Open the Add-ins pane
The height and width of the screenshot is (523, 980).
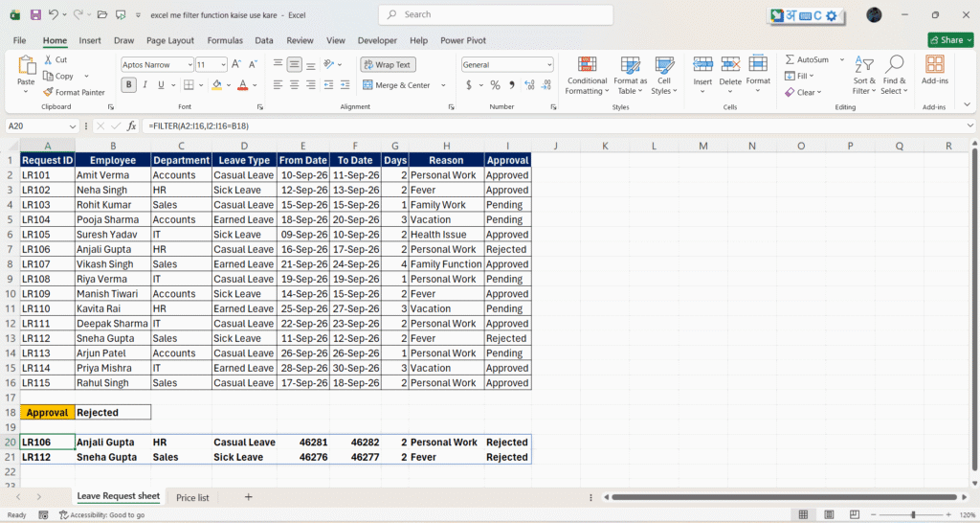tap(934, 69)
